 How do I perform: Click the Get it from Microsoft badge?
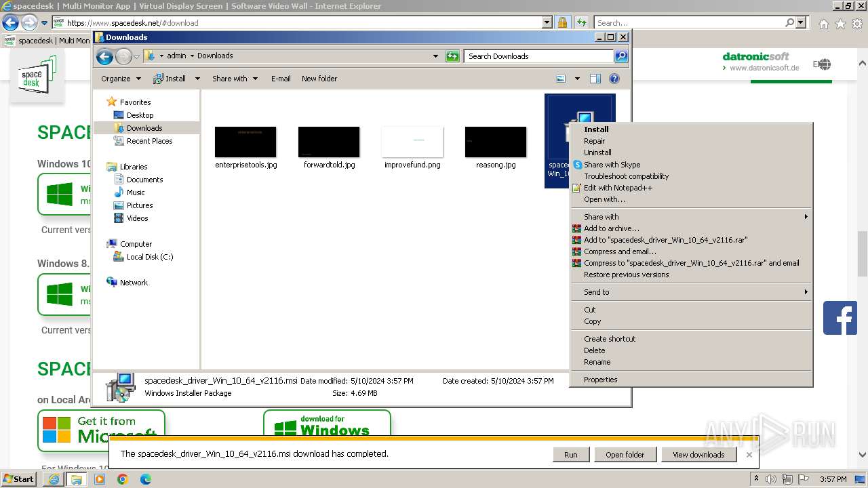click(x=101, y=430)
